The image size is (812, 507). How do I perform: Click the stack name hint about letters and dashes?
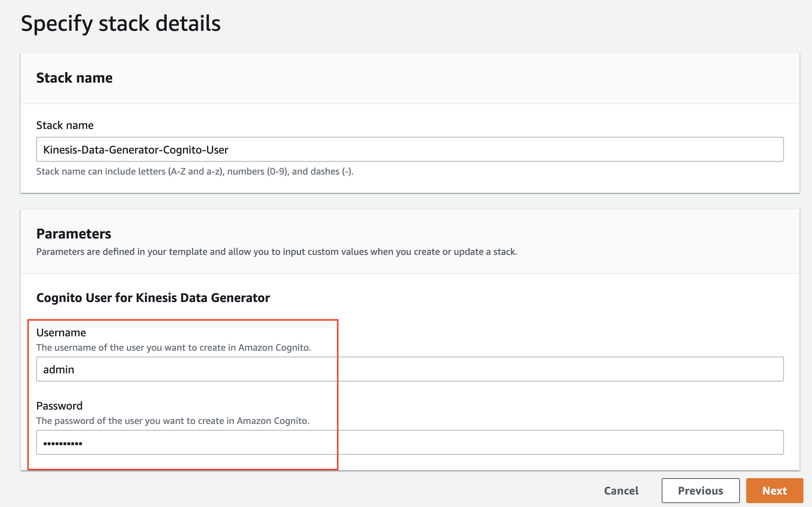pyautogui.click(x=195, y=171)
